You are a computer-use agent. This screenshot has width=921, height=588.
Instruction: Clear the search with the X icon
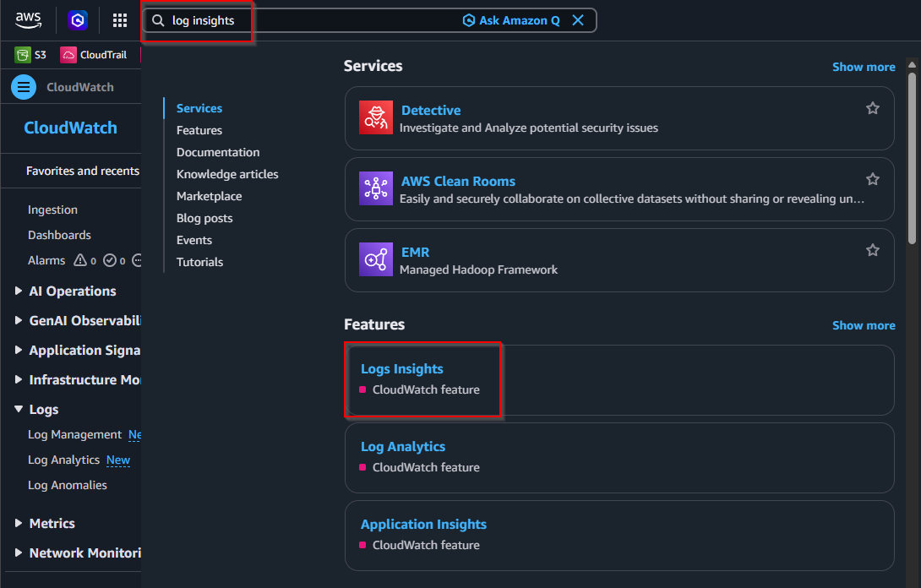578,20
